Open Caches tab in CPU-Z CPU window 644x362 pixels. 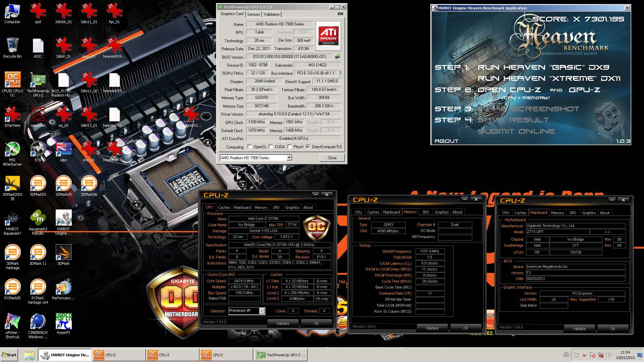click(x=224, y=207)
